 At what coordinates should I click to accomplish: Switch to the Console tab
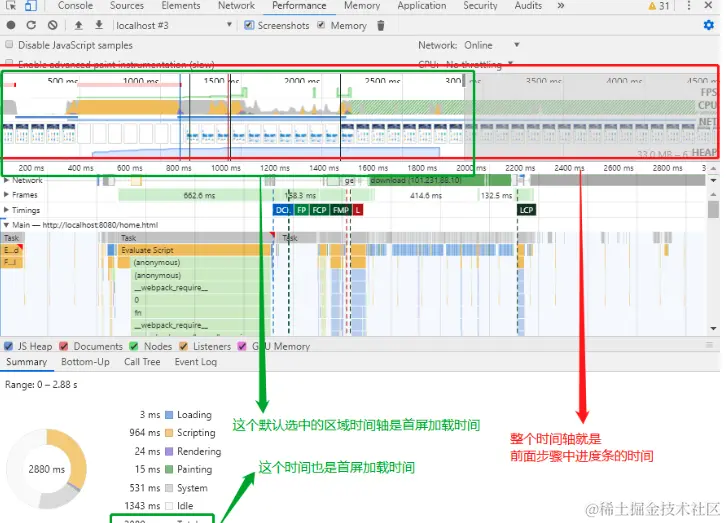pyautogui.click(x=75, y=6)
